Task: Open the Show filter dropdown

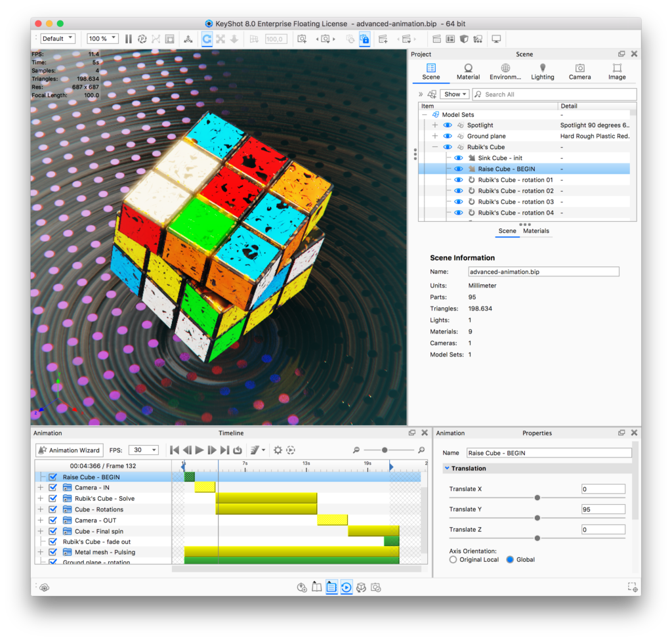Action: (454, 95)
